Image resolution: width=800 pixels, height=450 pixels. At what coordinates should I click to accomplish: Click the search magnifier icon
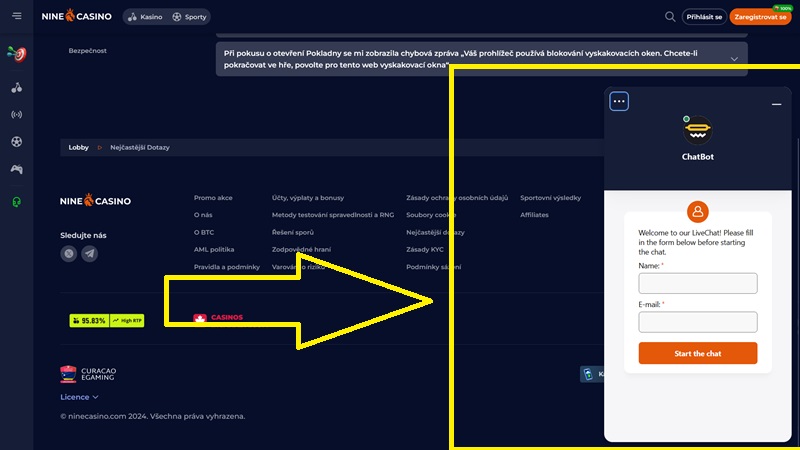click(670, 17)
